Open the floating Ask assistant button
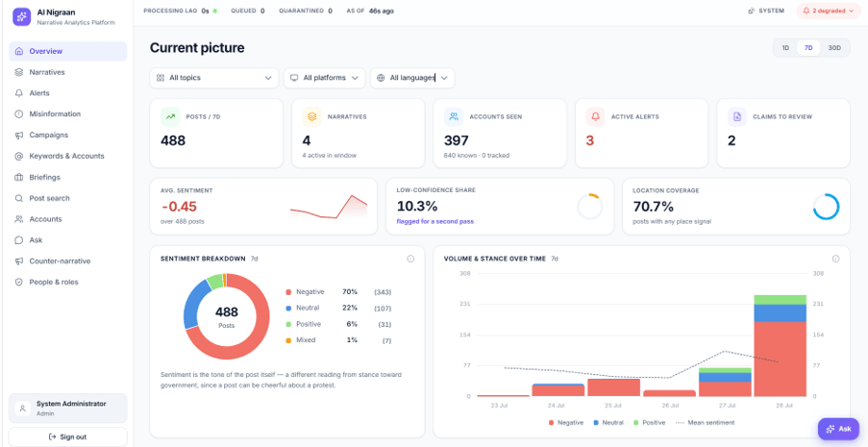The width and height of the screenshot is (868, 447). 838,429
